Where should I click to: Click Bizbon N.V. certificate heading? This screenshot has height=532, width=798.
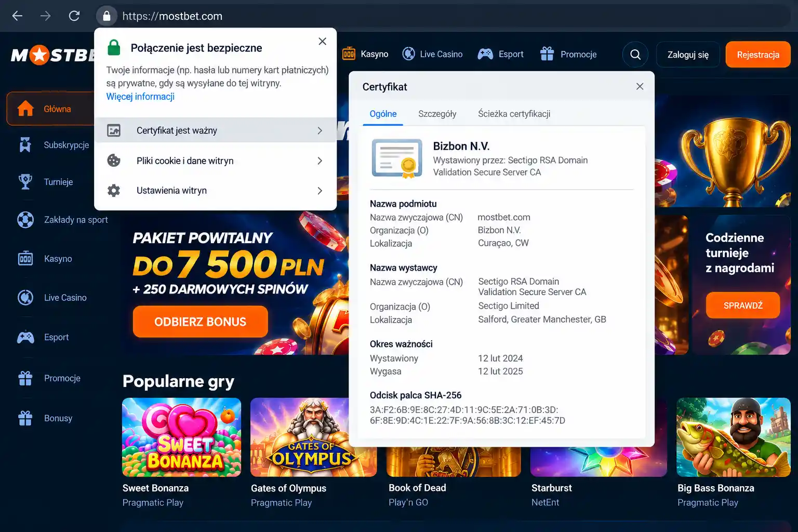pos(461,146)
